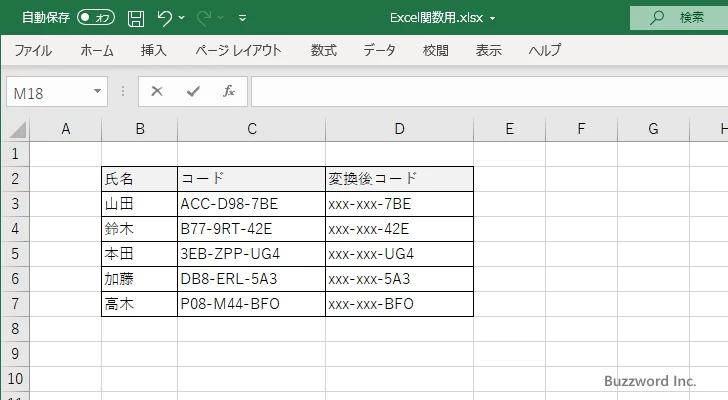Click the Select All corner triangle
Viewport: 728px width, 400px height.
pos(17,129)
